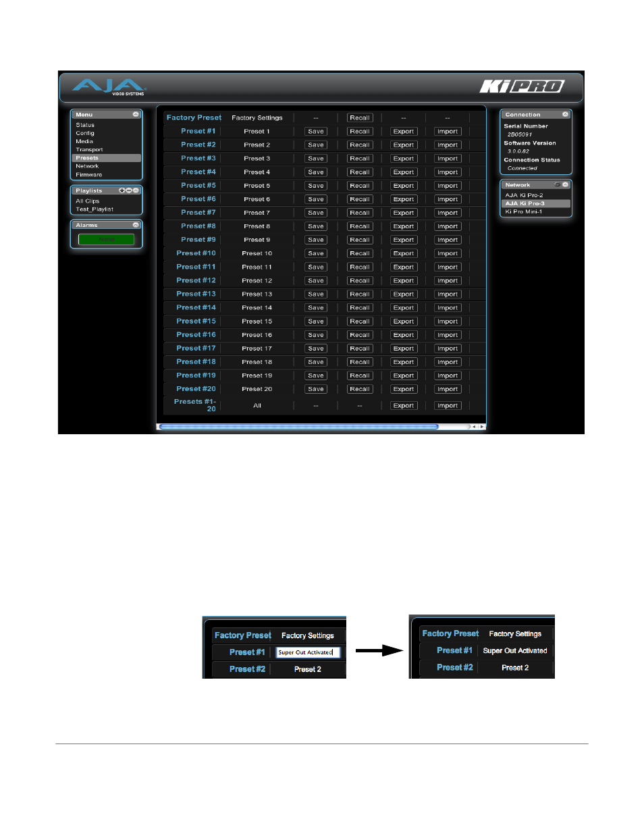Import into Preset #4
The width and height of the screenshot is (644, 834).
[x=448, y=172]
